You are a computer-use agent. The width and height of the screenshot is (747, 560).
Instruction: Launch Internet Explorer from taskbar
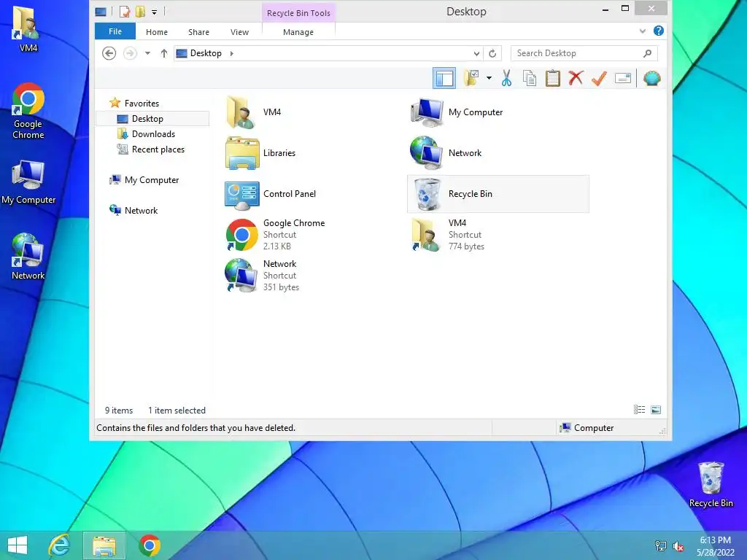click(x=60, y=545)
